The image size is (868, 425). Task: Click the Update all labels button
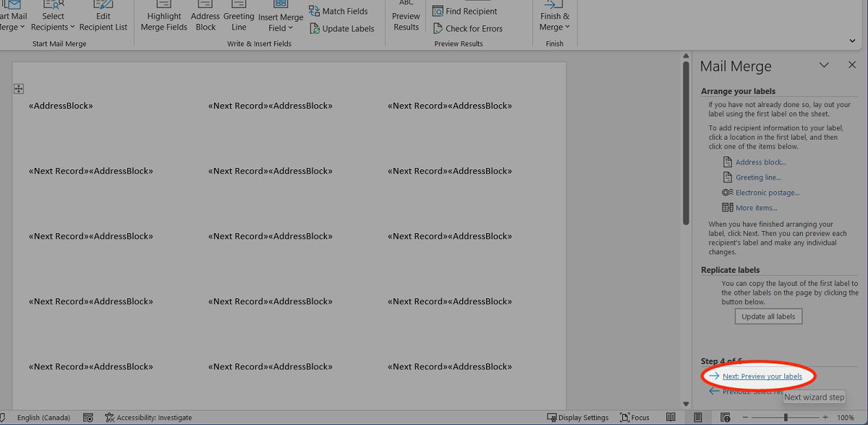pos(768,316)
